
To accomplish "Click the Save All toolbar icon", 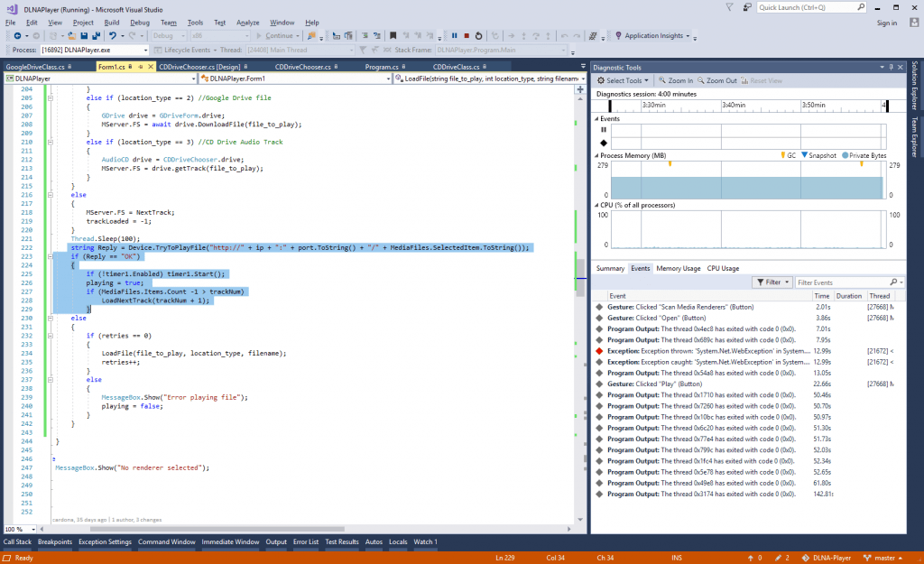I will 96,36.
